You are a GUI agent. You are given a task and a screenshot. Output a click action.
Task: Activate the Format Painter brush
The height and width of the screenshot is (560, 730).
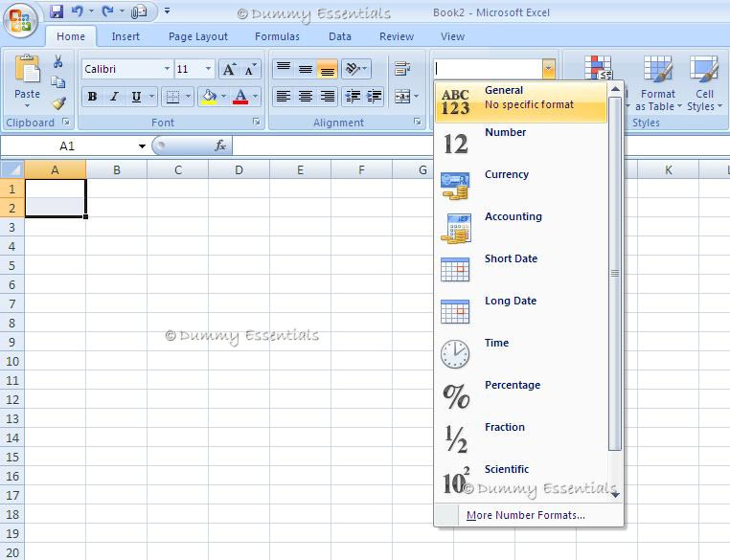click(x=58, y=102)
